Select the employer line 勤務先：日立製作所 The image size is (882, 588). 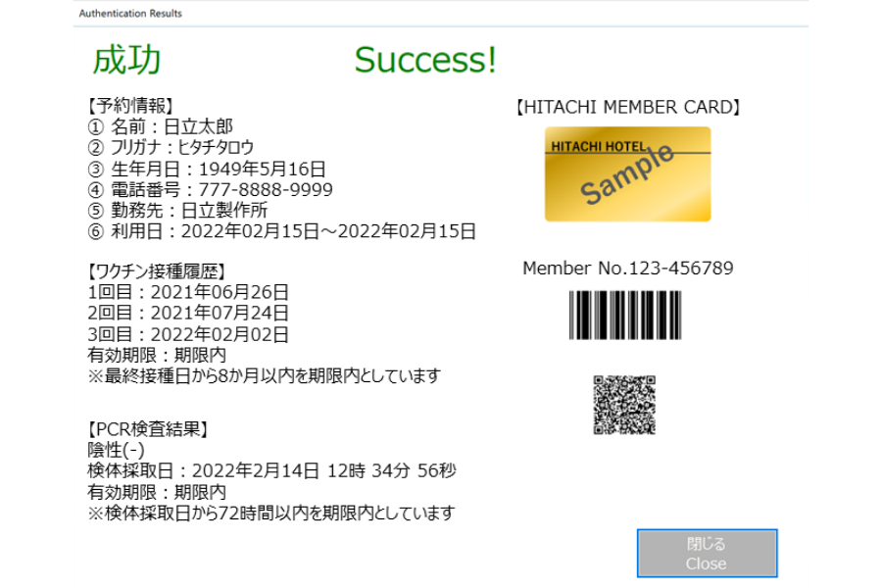tap(177, 211)
